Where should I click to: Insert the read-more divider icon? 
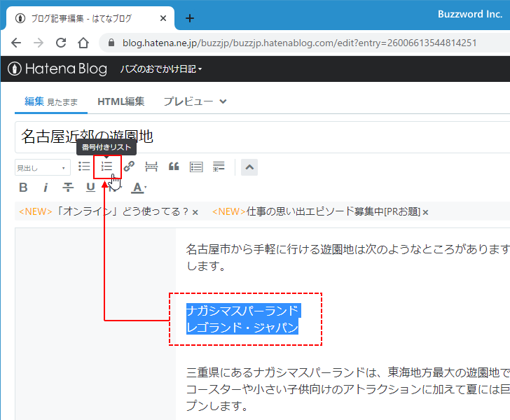pos(151,167)
